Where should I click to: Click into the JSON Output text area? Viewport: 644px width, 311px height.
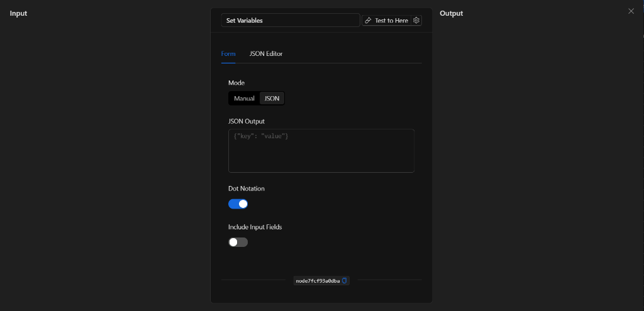[x=321, y=151]
